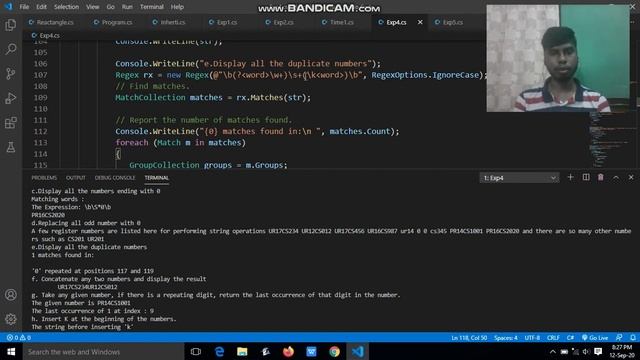Open the Explorer view in activity bar
The image size is (640, 360).
[11, 25]
